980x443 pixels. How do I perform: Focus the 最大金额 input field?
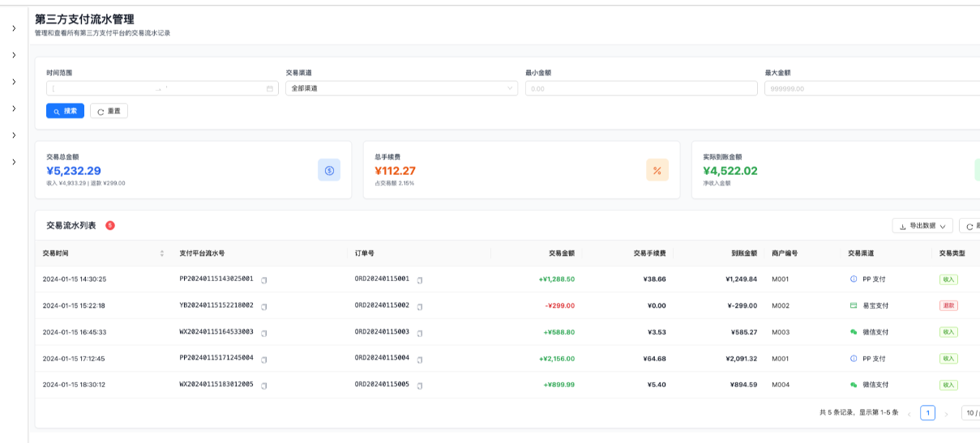tap(872, 88)
